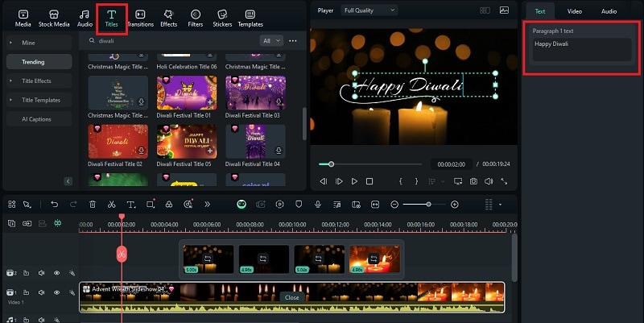Download Diwali Festival Title 04
The image size is (644, 323).
tap(279, 151)
